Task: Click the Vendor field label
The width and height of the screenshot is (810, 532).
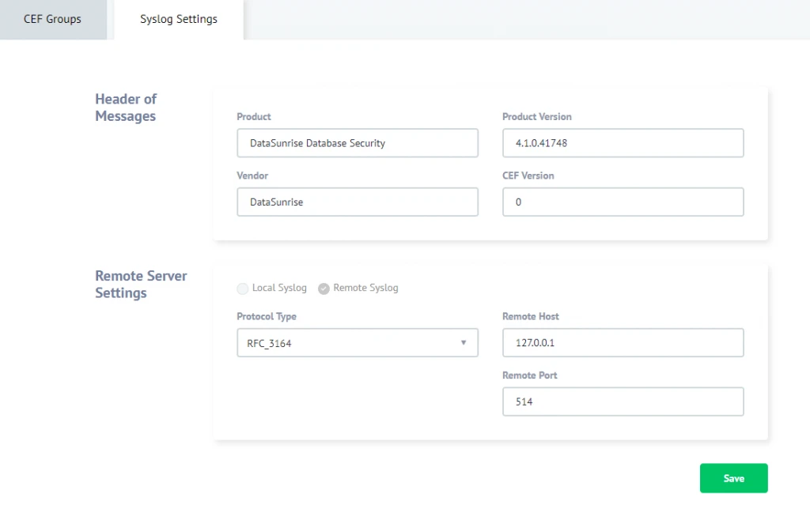Action: coord(252,175)
